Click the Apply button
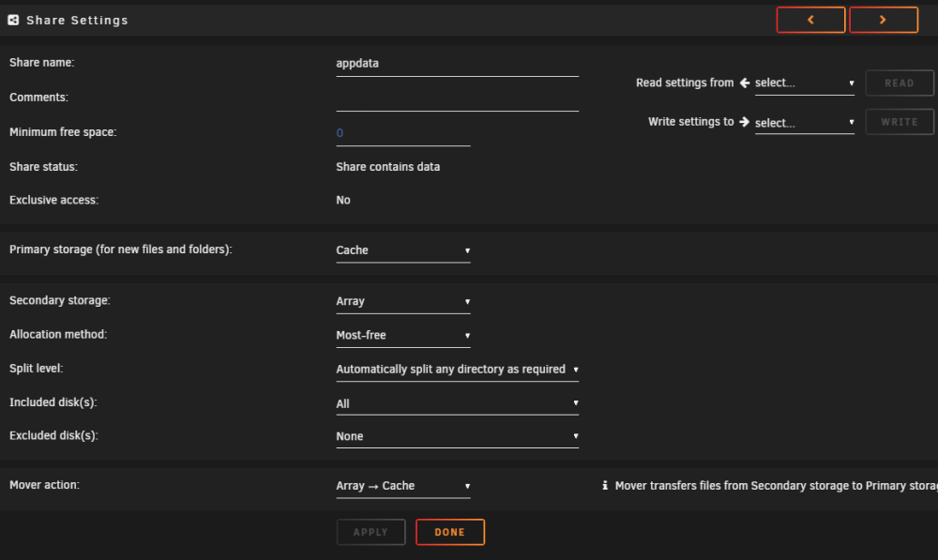The image size is (938, 560). click(x=371, y=532)
